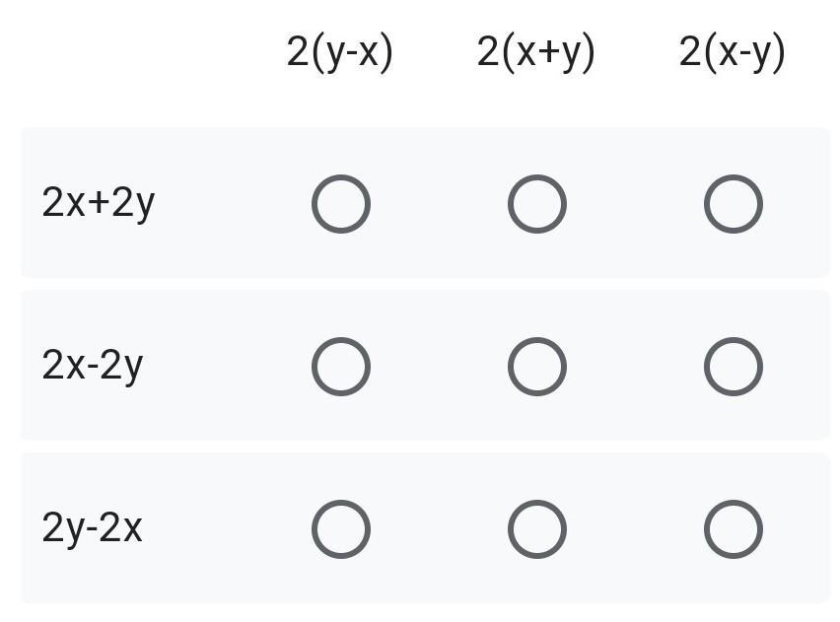
Task: Click the 2(x+y) column header
Action: pos(536,52)
